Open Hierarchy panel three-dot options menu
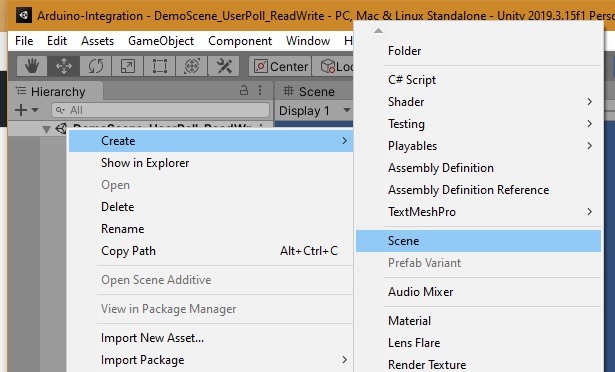Image resolution: width=615 pixels, height=372 pixels. coord(260,91)
